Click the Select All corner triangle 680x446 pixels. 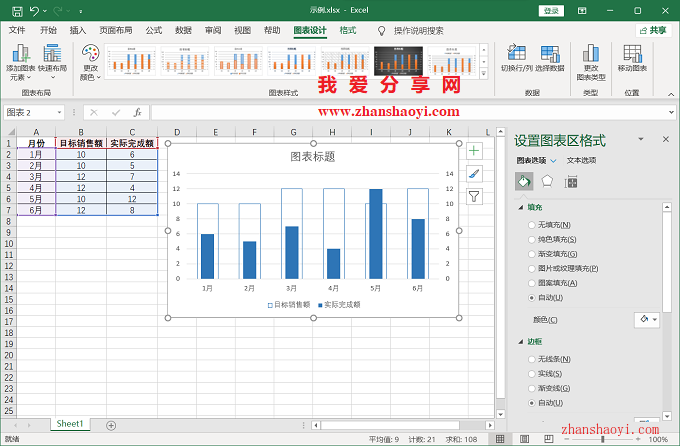pyautogui.click(x=10, y=131)
